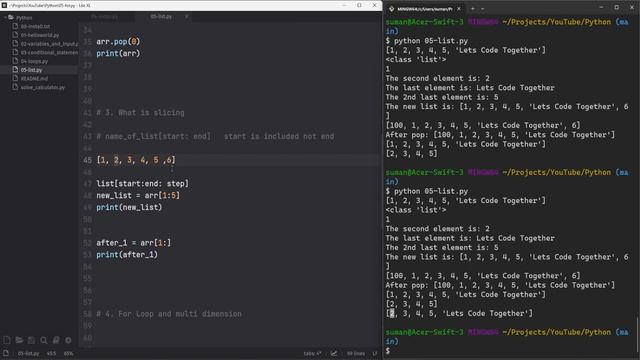
Task: Click the document icon in the status bar
Action: 6,353
